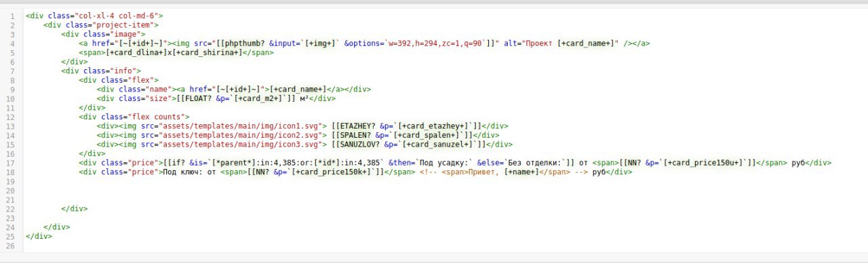The image size is (868, 270).
Task: Click line number 26 in the gutter
Action: (11, 246)
